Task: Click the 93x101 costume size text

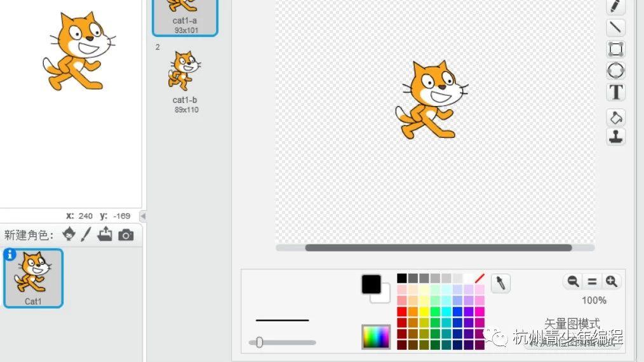Action: 186,30
